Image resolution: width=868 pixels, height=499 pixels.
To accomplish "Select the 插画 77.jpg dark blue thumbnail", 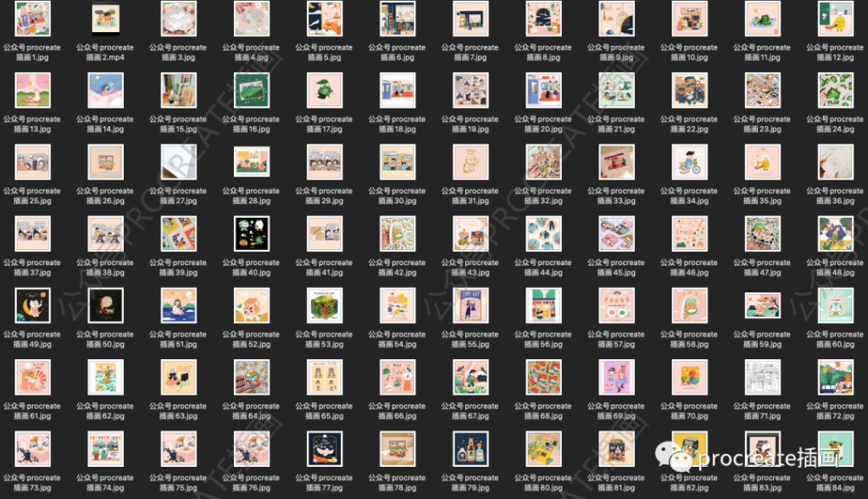I will coord(324,449).
